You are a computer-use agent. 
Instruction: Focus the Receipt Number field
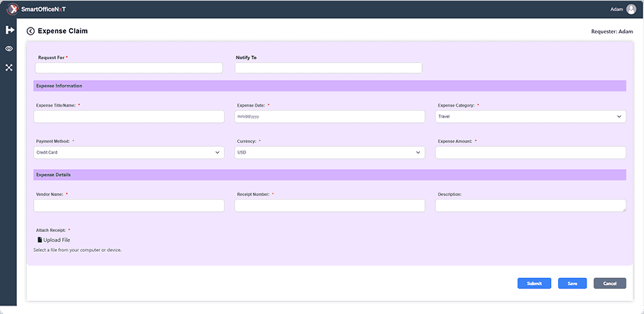coord(330,206)
